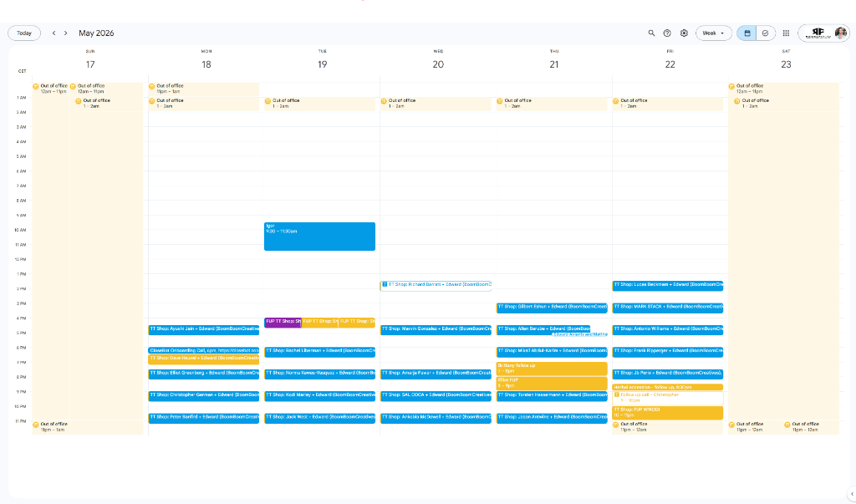856x504 pixels.
Task: Go to previous week arrow
Action: coord(53,33)
